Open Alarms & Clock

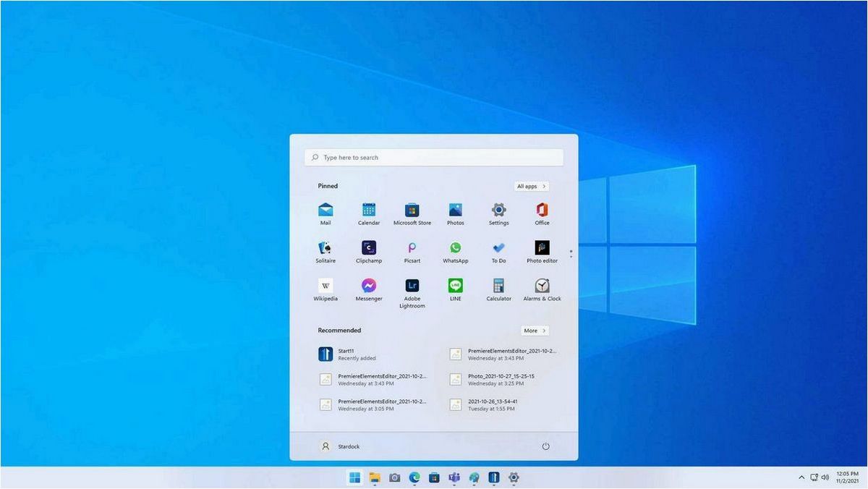click(x=542, y=289)
